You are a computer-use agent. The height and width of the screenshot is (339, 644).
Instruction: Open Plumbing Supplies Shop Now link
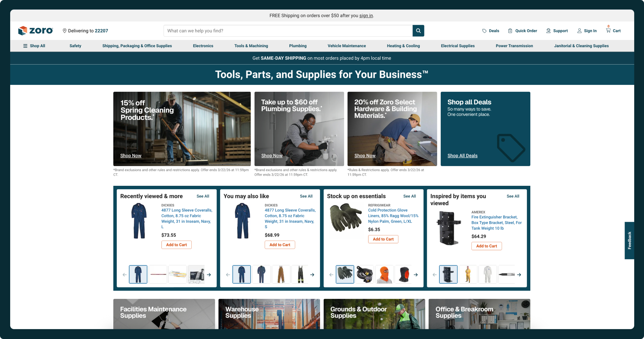pos(272,156)
